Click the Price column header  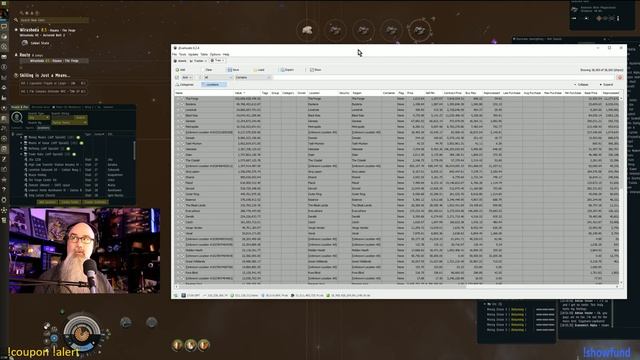click(415, 93)
